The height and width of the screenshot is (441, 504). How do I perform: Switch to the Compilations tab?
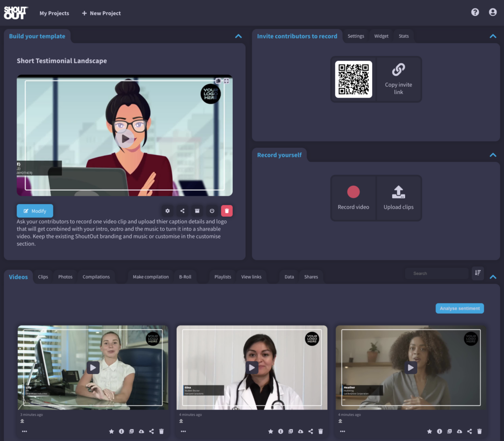96,277
